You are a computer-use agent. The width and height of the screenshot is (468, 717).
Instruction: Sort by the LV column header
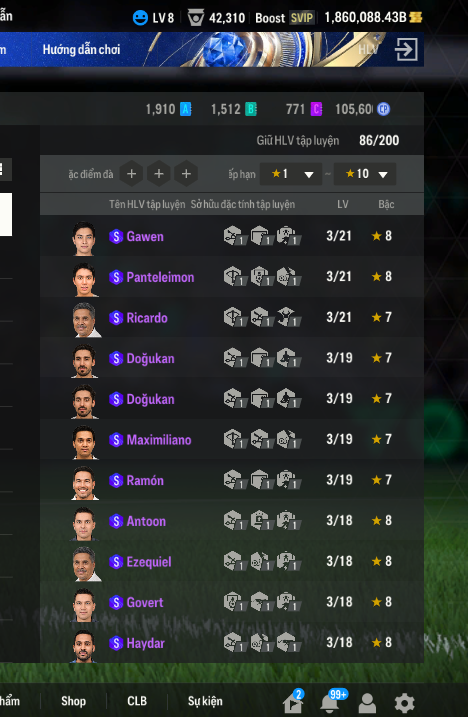pyautogui.click(x=343, y=204)
